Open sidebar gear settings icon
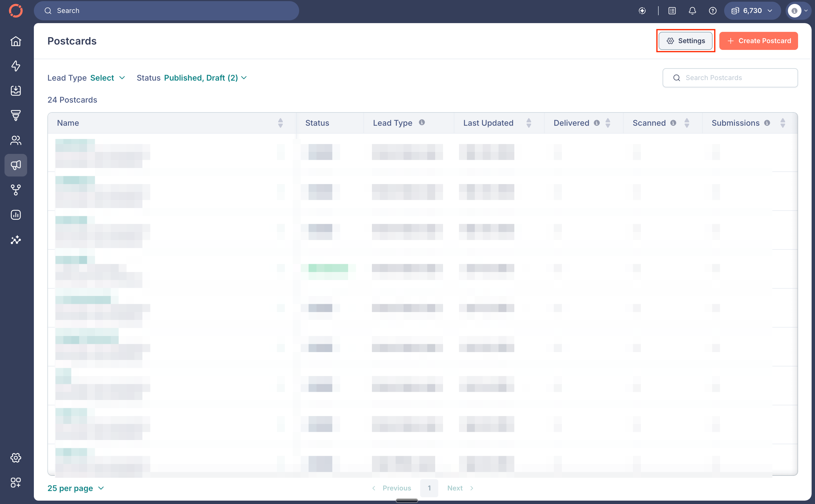 point(16,458)
